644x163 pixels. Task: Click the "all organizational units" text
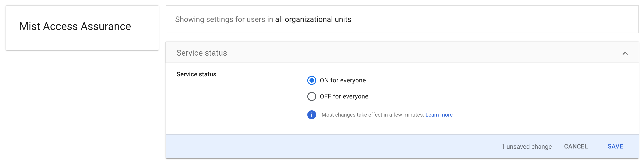pyautogui.click(x=313, y=19)
